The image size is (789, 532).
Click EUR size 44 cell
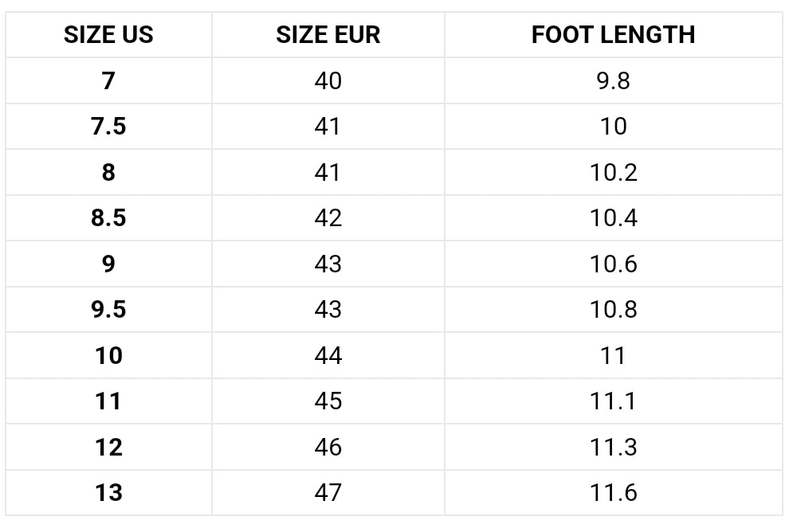pyautogui.click(x=328, y=355)
